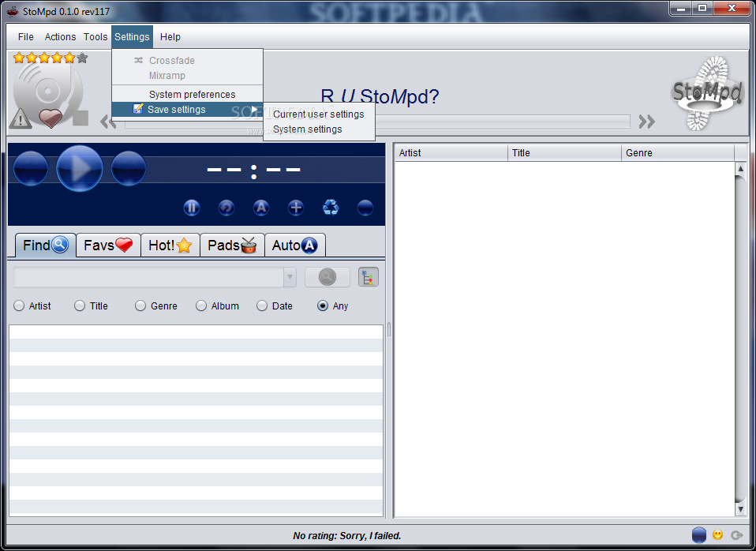This screenshot has height=551, width=756.
Task: Click the double right chevron icon
Action: (x=646, y=122)
